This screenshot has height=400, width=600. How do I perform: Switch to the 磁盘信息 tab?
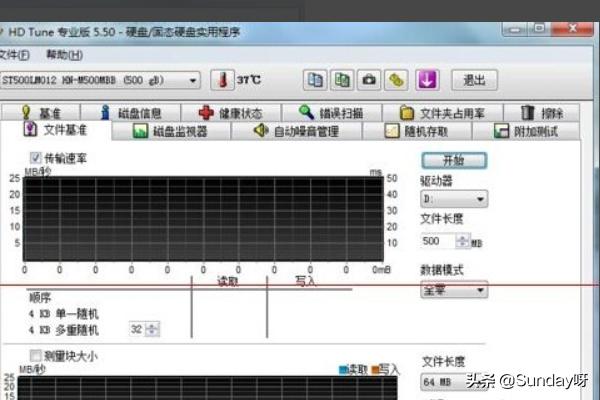[x=131, y=113]
